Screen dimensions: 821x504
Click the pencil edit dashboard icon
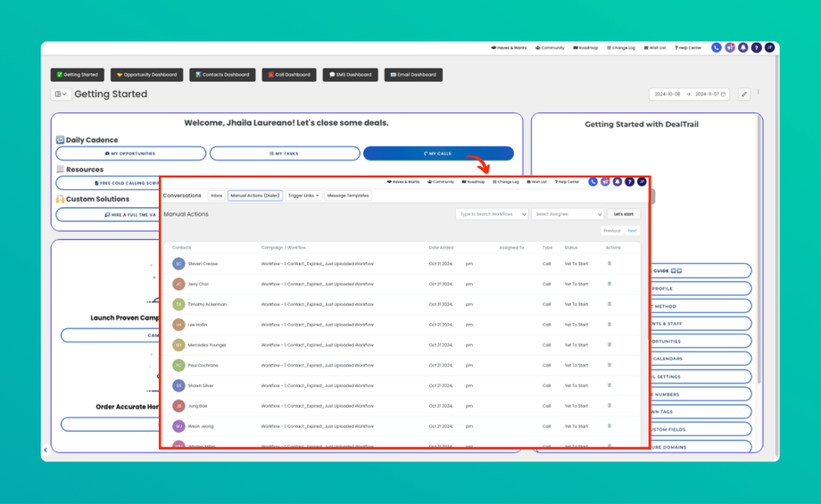744,95
